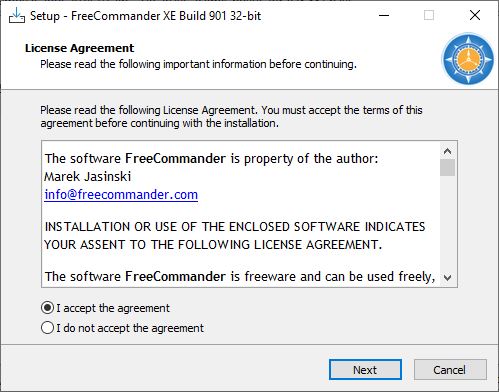Click the 'Marek Jasinski' author name
Screen dimensions: 499x392
point(88,177)
